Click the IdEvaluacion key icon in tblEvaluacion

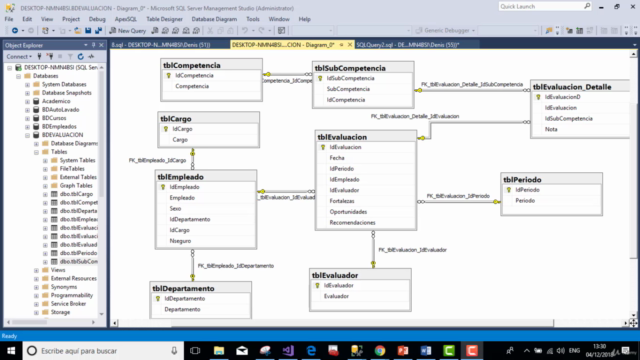323,147
